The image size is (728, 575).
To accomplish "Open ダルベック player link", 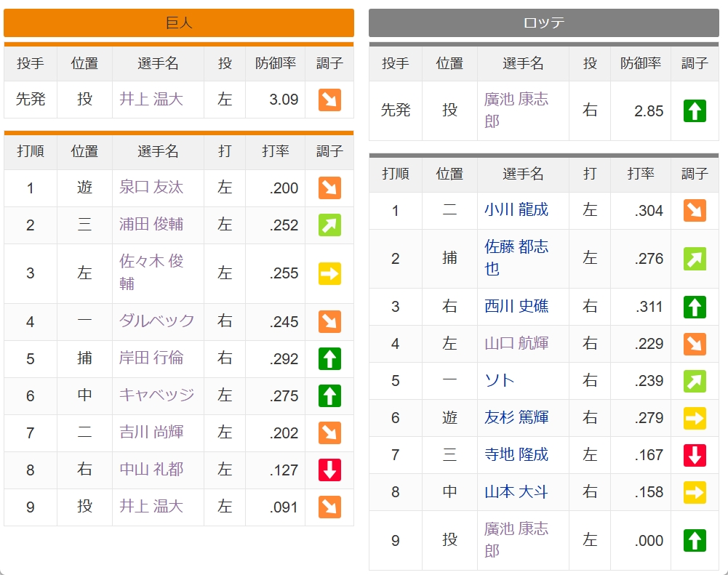I will click(x=156, y=321).
